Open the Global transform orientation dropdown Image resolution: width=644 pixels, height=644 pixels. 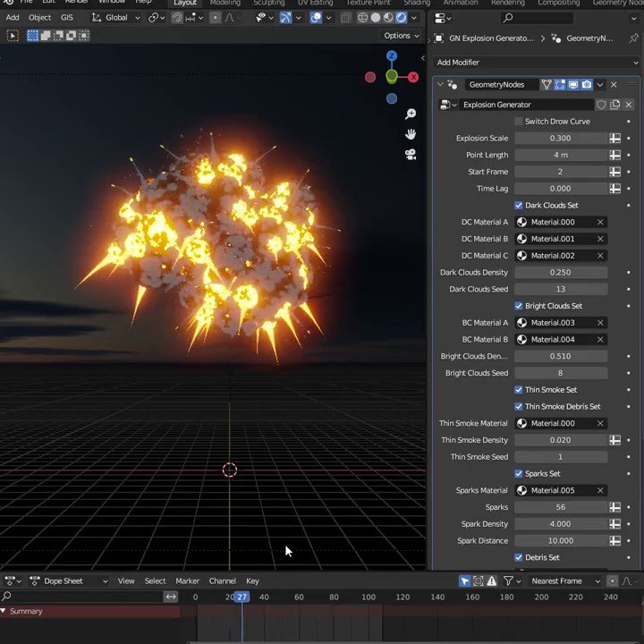[115, 18]
